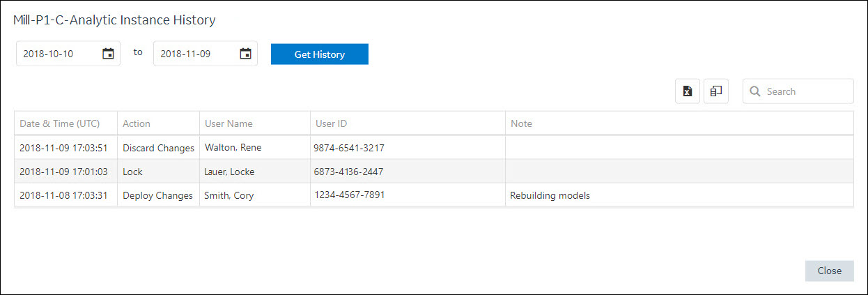Select the 2018-11-09 end date field
Screen dimensions: 868x295
tap(206, 54)
